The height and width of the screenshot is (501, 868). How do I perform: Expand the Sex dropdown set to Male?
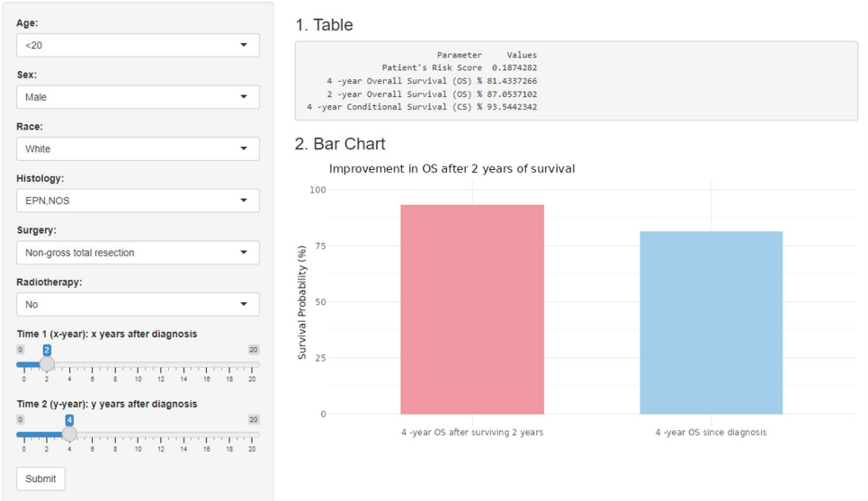pos(138,97)
